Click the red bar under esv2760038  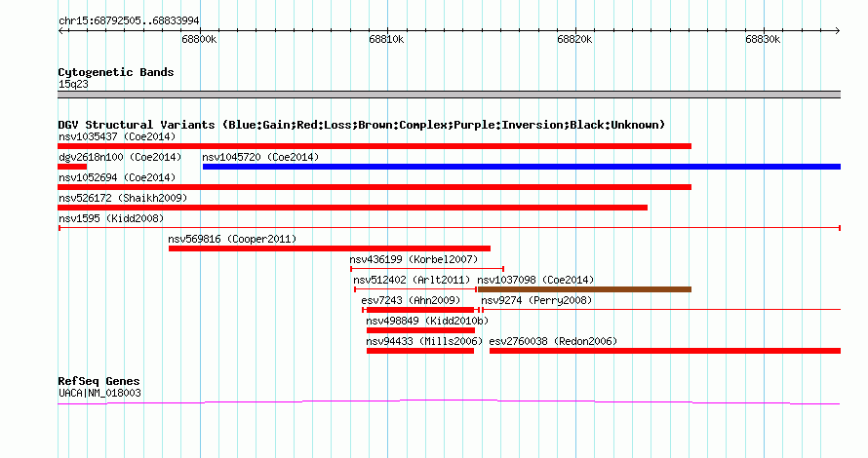click(665, 351)
